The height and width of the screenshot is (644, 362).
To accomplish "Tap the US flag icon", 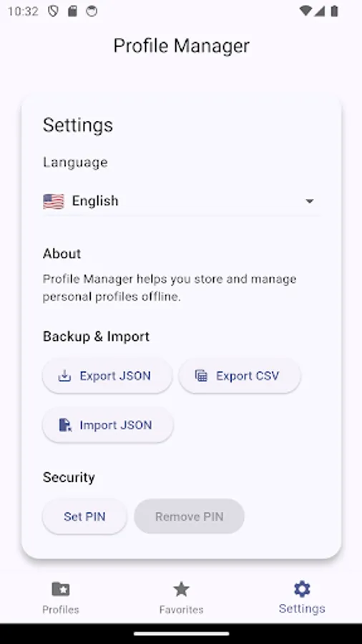I will point(54,201).
